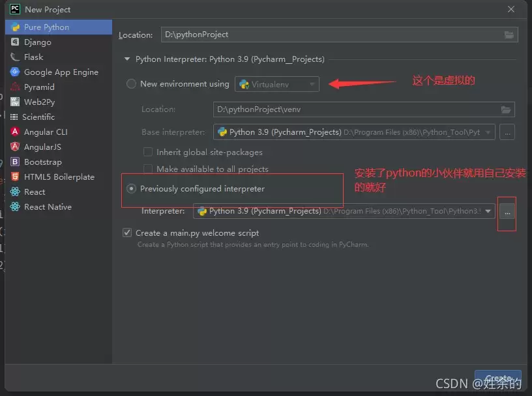Close the New Project dialog
The image size is (532, 396).
[x=511, y=9]
